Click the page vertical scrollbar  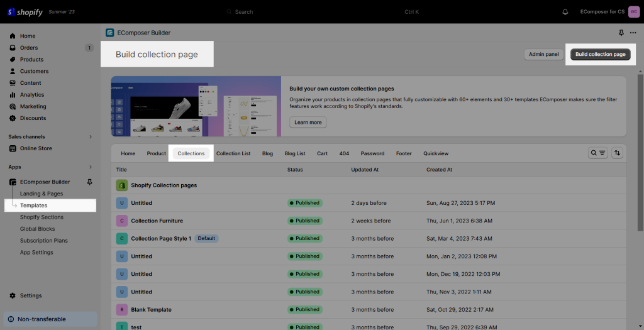(x=640, y=152)
